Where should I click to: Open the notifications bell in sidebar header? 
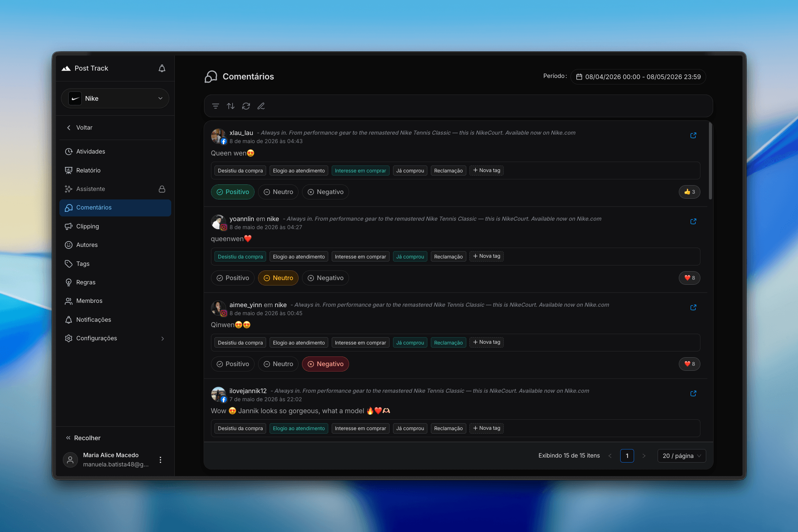pyautogui.click(x=162, y=68)
